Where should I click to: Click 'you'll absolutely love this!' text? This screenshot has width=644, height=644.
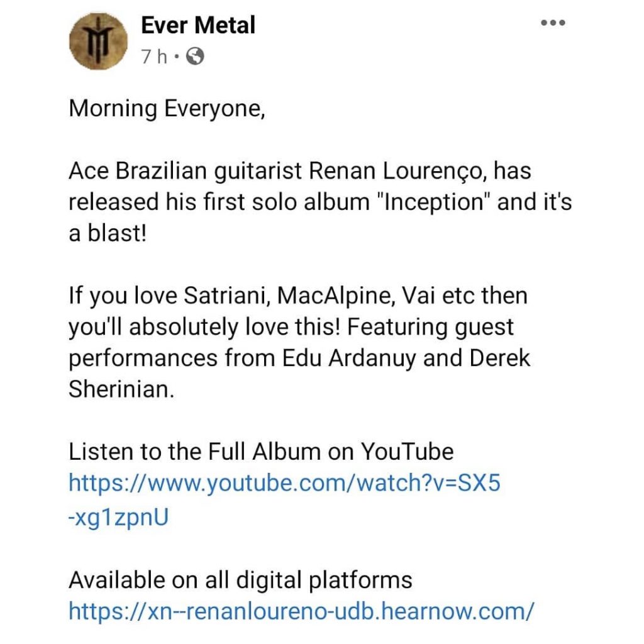(204, 327)
